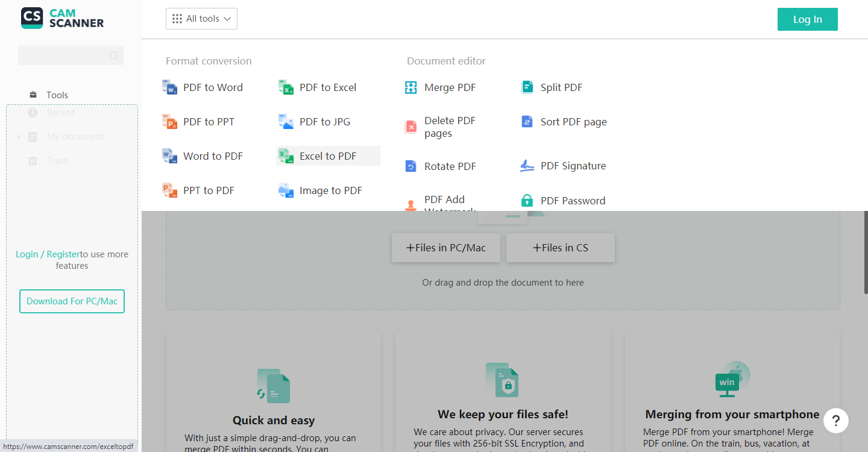Click the Merge PDF icon

[x=410, y=87]
